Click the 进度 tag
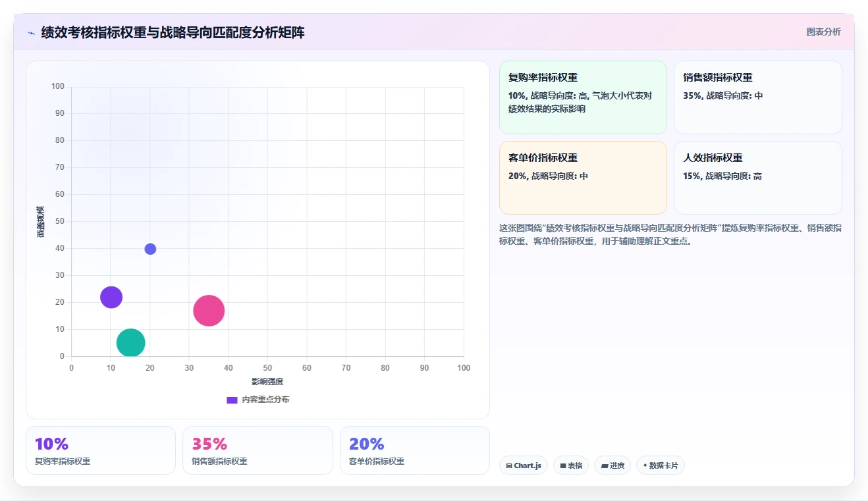Screen dimensions: 868x501 pos(612,465)
